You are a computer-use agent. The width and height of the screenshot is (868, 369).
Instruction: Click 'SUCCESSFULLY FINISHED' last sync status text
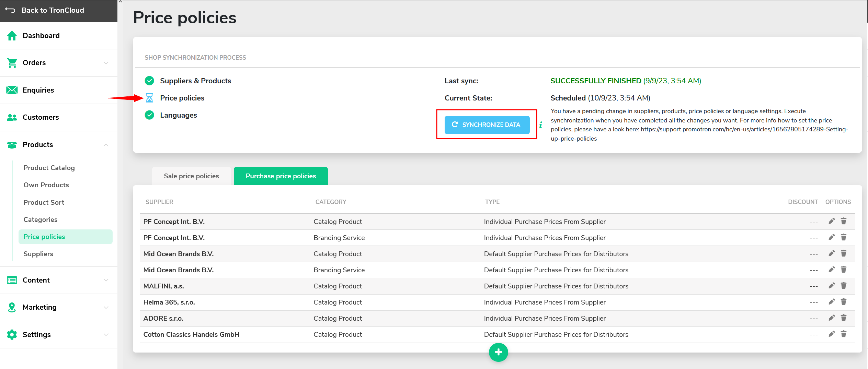tap(596, 81)
